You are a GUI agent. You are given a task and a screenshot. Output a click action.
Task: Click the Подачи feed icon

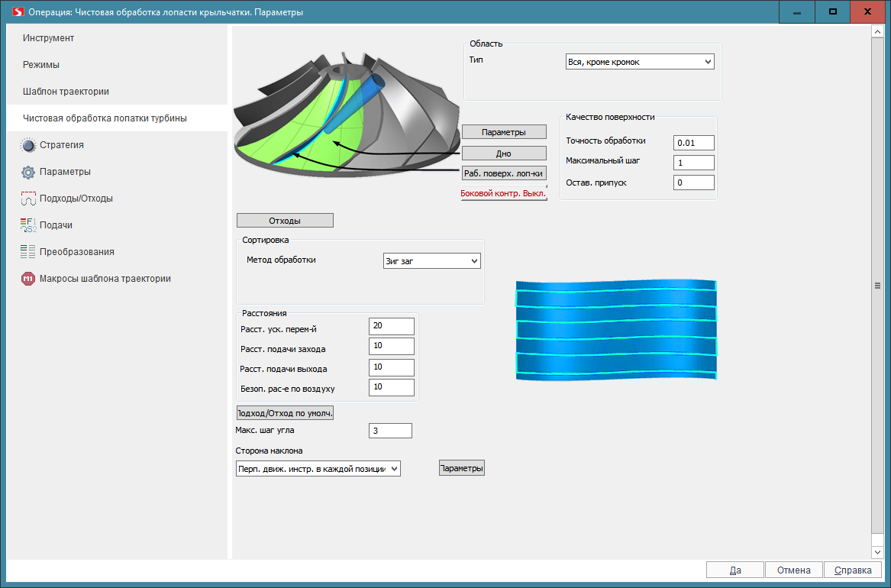pyautogui.click(x=27, y=225)
